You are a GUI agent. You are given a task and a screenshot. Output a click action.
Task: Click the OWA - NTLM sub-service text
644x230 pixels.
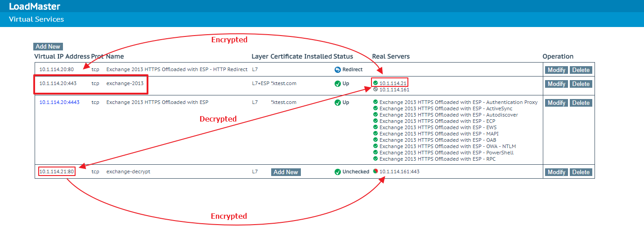447,146
